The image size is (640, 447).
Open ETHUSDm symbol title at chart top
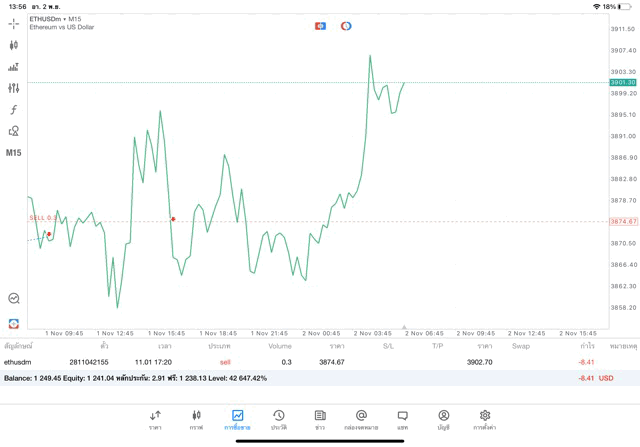click(56, 19)
